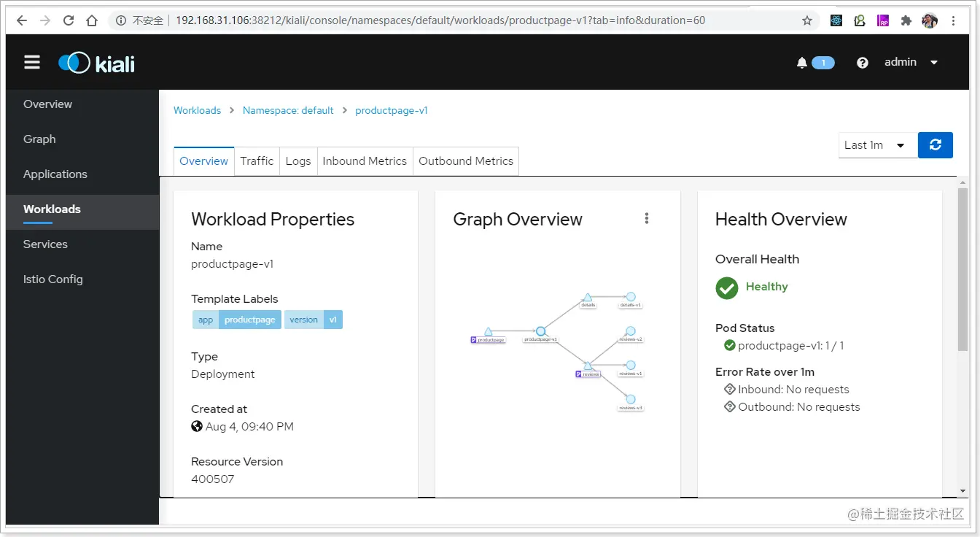Screen dimensions: 980x537
Task: Open Applications in the sidebar
Action: (55, 174)
